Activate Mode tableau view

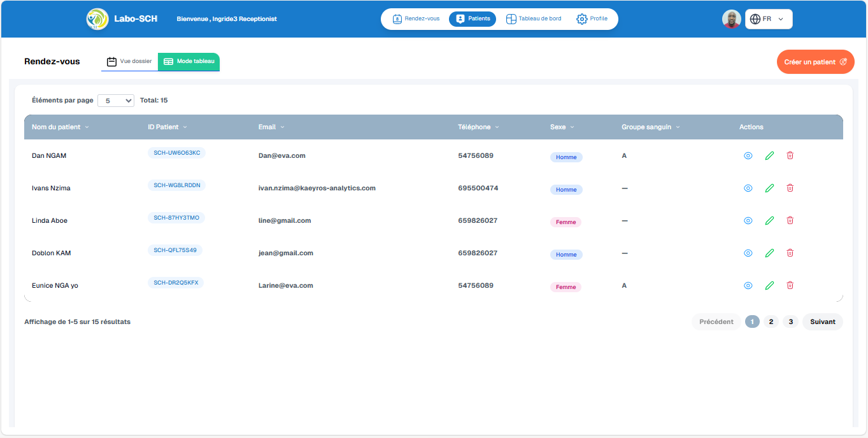189,61
